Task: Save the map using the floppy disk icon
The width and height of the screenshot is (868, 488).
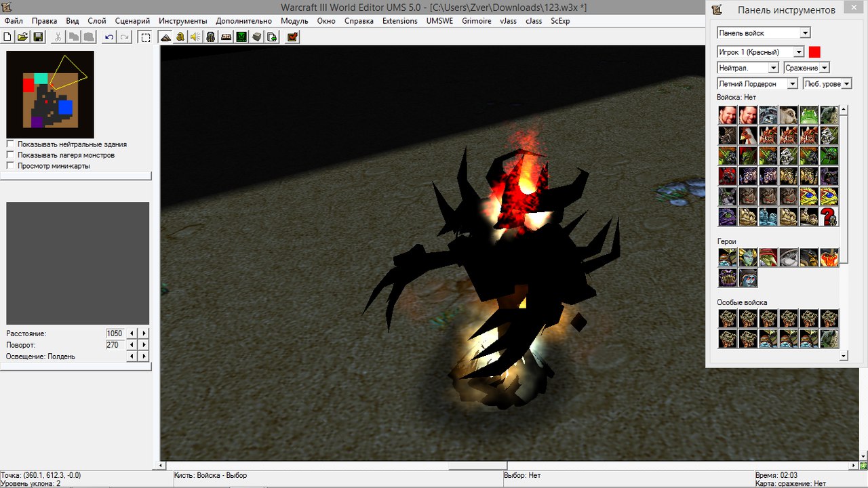Action: (x=38, y=37)
